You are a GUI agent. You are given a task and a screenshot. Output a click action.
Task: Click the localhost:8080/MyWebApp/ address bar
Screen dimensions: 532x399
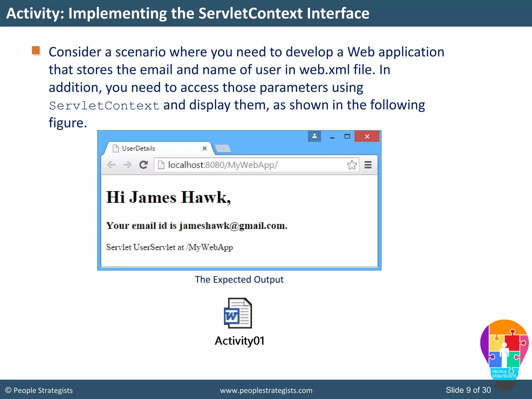(x=256, y=165)
